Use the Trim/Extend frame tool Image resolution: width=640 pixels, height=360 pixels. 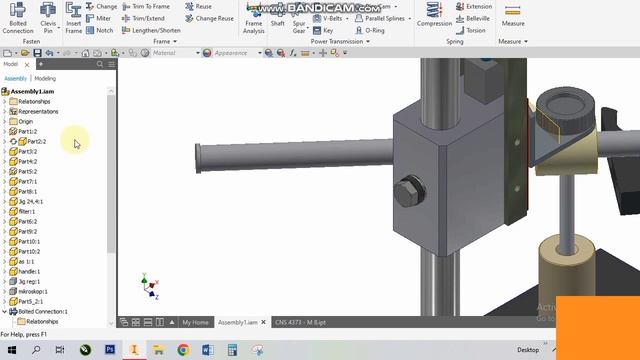(x=143, y=18)
